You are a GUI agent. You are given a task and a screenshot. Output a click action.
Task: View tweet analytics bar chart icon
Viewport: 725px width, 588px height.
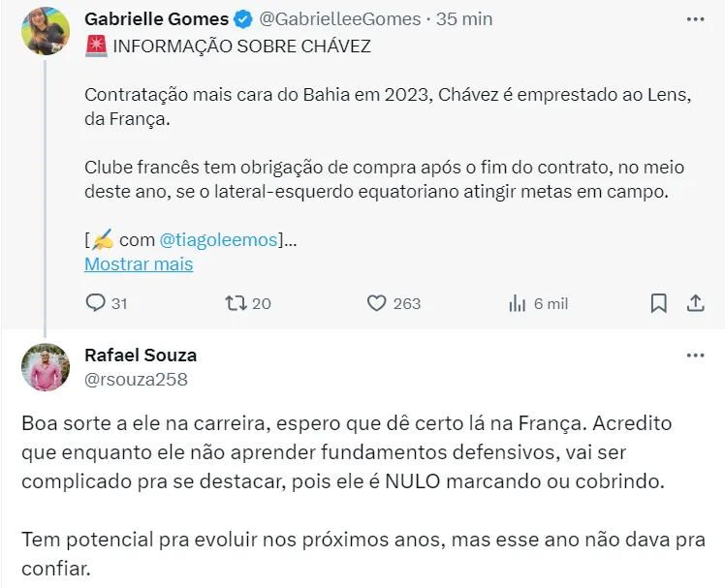click(518, 304)
